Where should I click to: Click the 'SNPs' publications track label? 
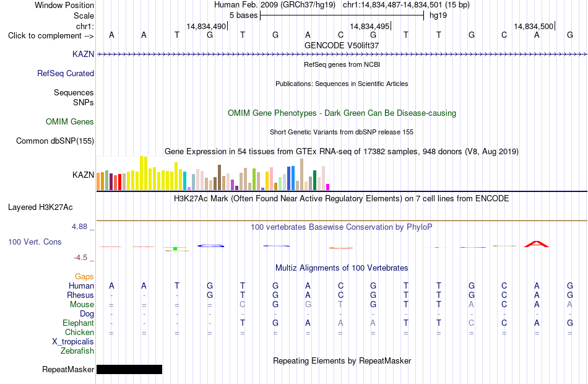click(x=84, y=102)
